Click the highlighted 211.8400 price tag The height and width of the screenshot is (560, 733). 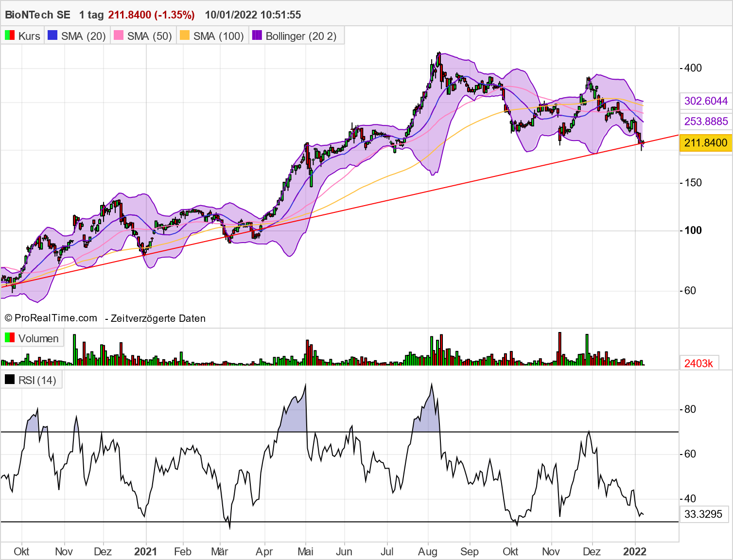click(705, 143)
